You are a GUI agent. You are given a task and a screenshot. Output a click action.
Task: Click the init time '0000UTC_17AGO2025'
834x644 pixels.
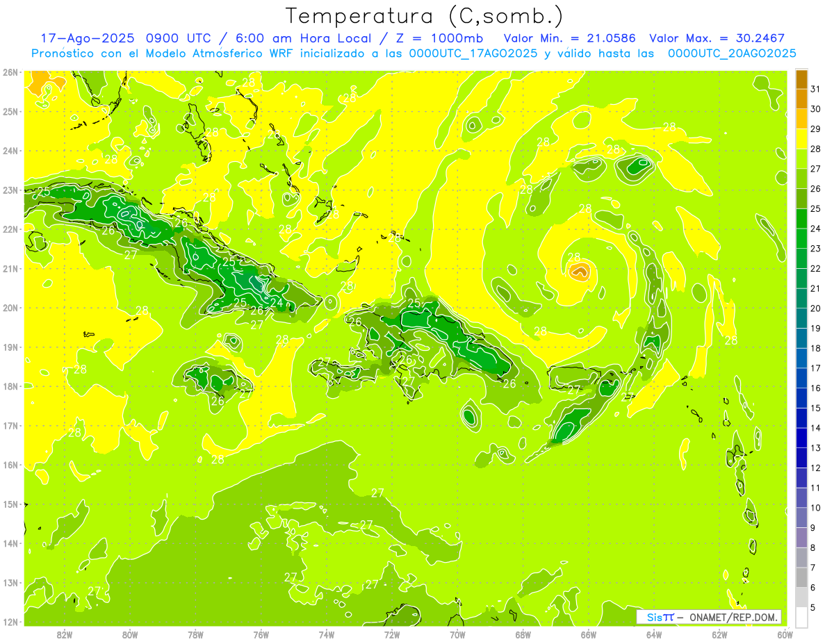coord(473,53)
